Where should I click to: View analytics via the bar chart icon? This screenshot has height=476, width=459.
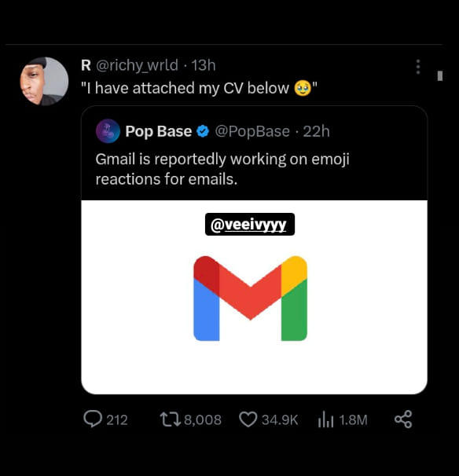pyautogui.click(x=325, y=419)
